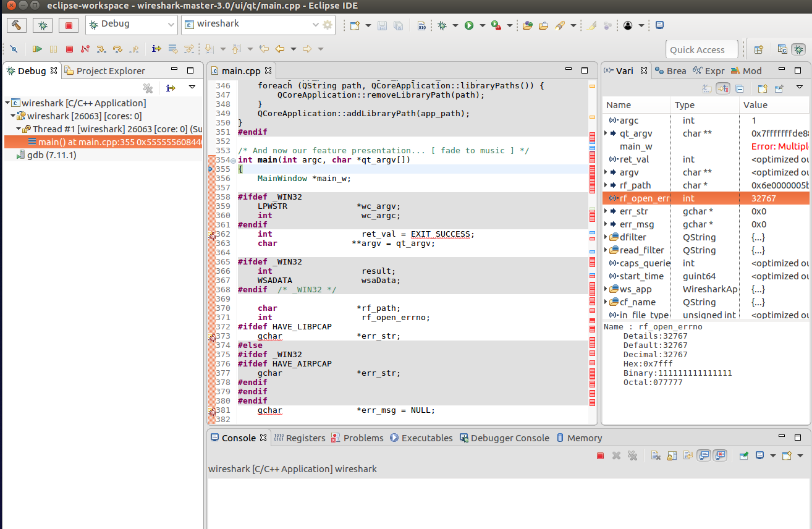This screenshot has width=812, height=529.
Task: Switch to Expressions tab
Action: (709, 70)
